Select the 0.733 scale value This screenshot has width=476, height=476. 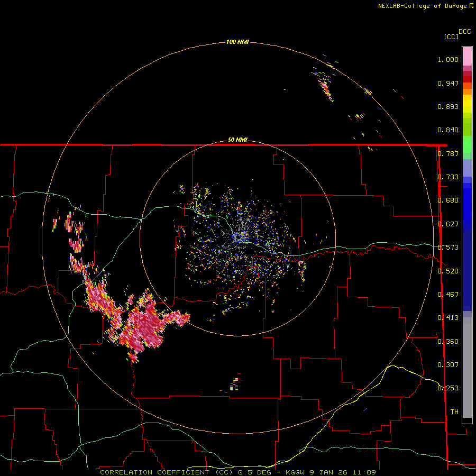tap(448, 177)
